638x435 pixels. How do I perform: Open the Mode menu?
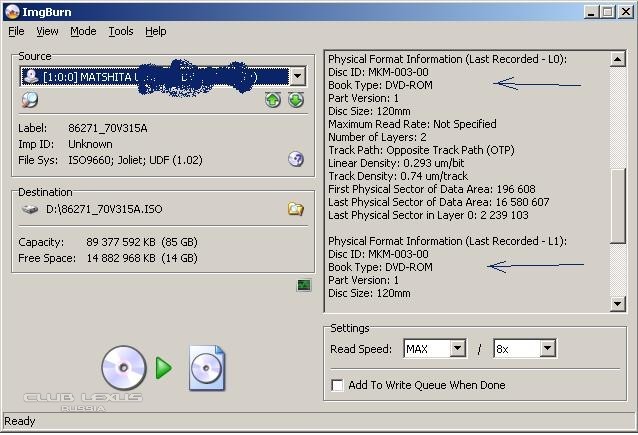(83, 31)
